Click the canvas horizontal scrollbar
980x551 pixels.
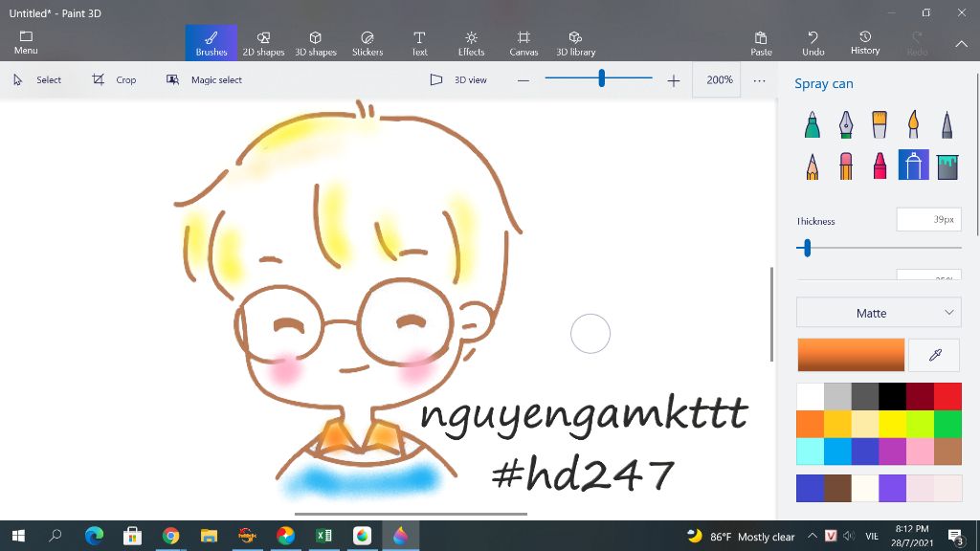411,514
